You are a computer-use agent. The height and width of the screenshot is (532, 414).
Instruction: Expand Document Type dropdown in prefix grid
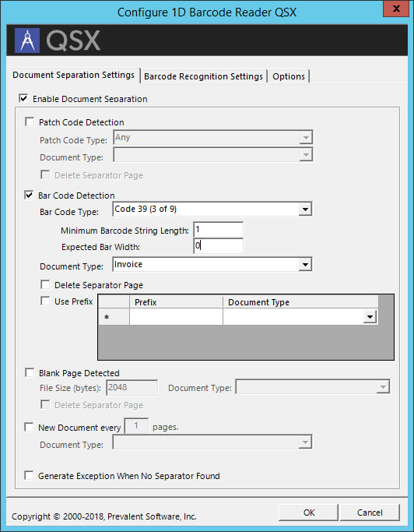coord(370,317)
